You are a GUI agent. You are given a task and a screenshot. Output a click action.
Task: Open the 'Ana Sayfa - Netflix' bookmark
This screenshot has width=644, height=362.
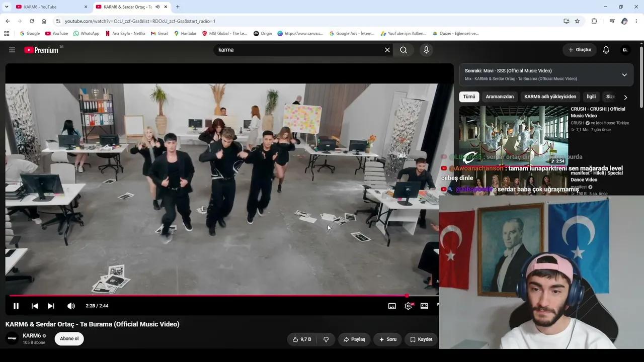coord(125,34)
